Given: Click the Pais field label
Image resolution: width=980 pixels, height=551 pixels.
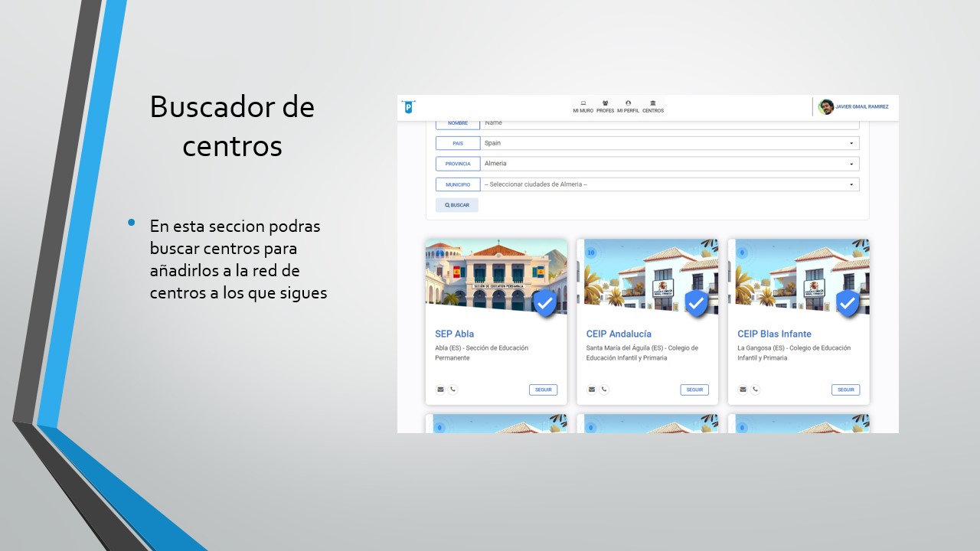Looking at the screenshot, I should (458, 143).
